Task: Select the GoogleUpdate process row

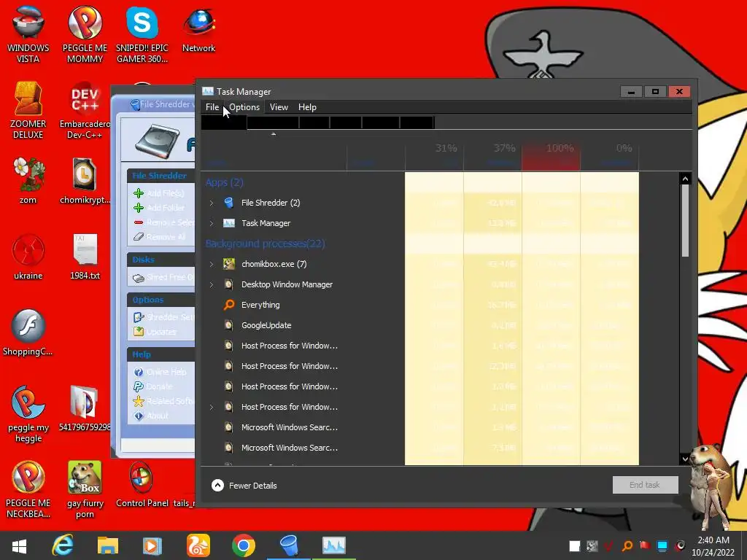Action: (x=419, y=325)
